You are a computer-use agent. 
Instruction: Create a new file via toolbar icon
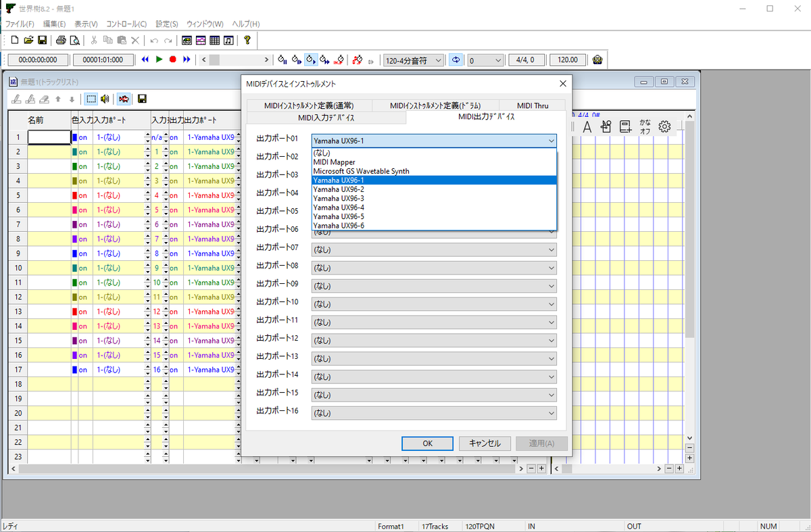click(15, 41)
